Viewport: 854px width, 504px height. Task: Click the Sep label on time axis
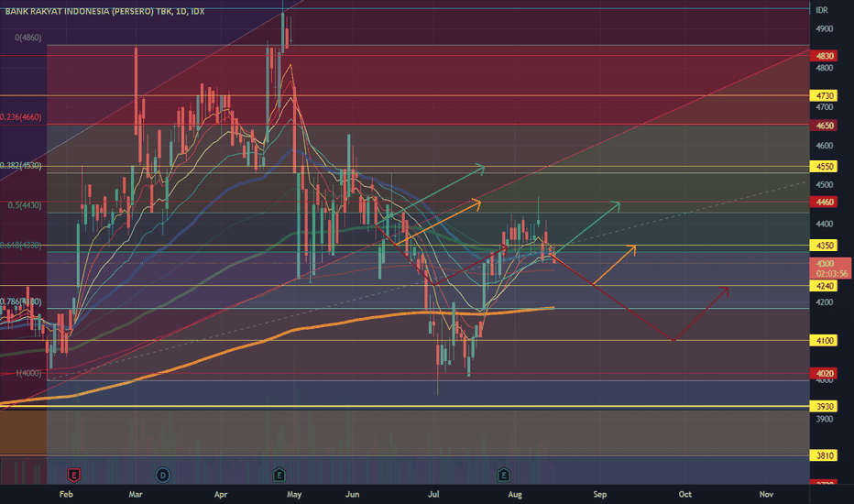pos(599,494)
